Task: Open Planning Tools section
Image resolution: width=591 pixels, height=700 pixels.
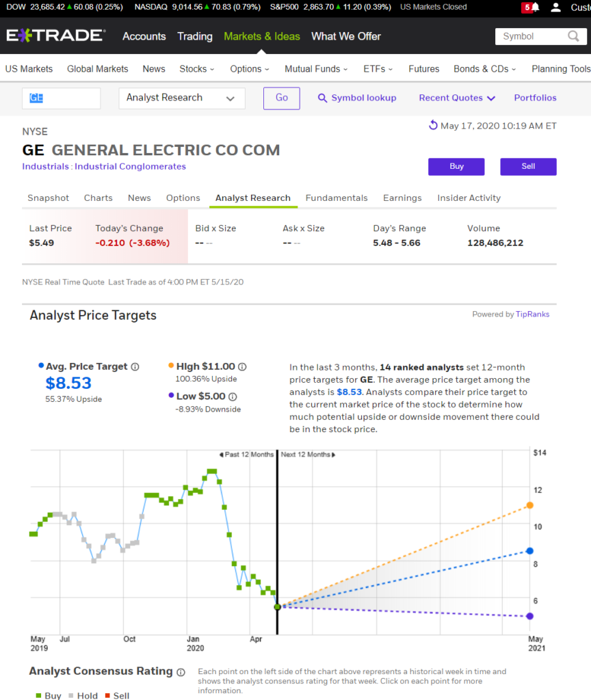Action: pyautogui.click(x=561, y=69)
